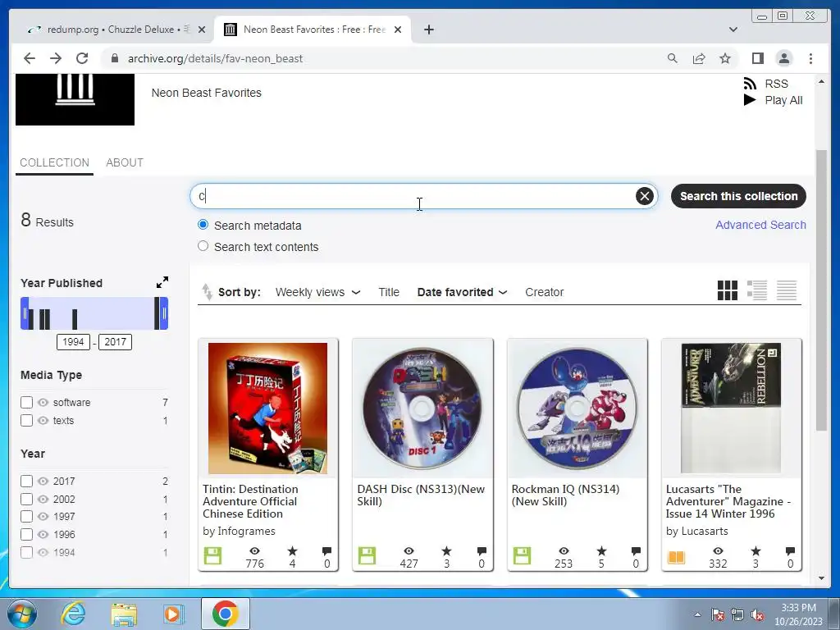Launch Internet Explorer from taskbar
This screenshot has height=630, width=840.
(73, 614)
